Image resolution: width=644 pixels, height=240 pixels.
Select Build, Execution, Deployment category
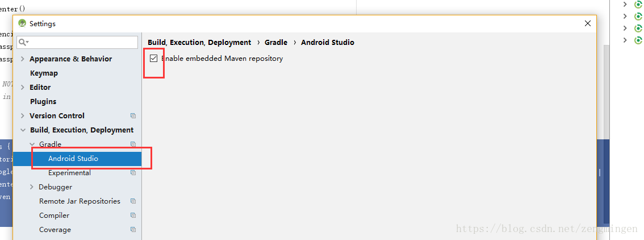coord(82,130)
